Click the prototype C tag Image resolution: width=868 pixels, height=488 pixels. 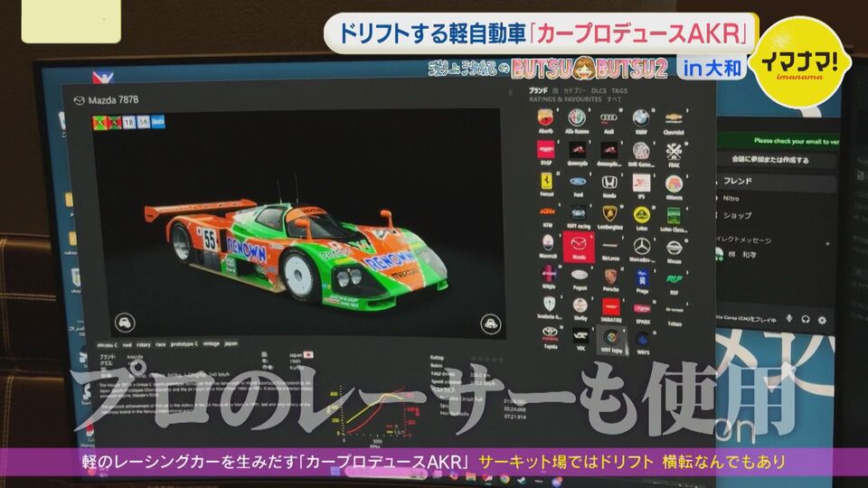[x=184, y=344]
